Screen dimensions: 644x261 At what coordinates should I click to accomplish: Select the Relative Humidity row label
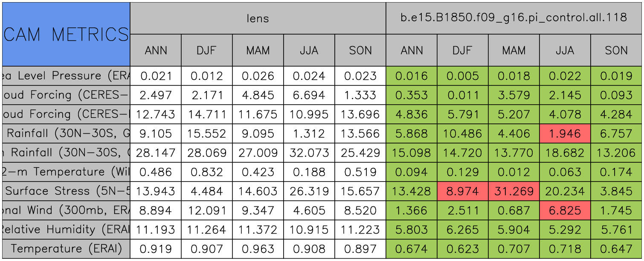point(66,230)
